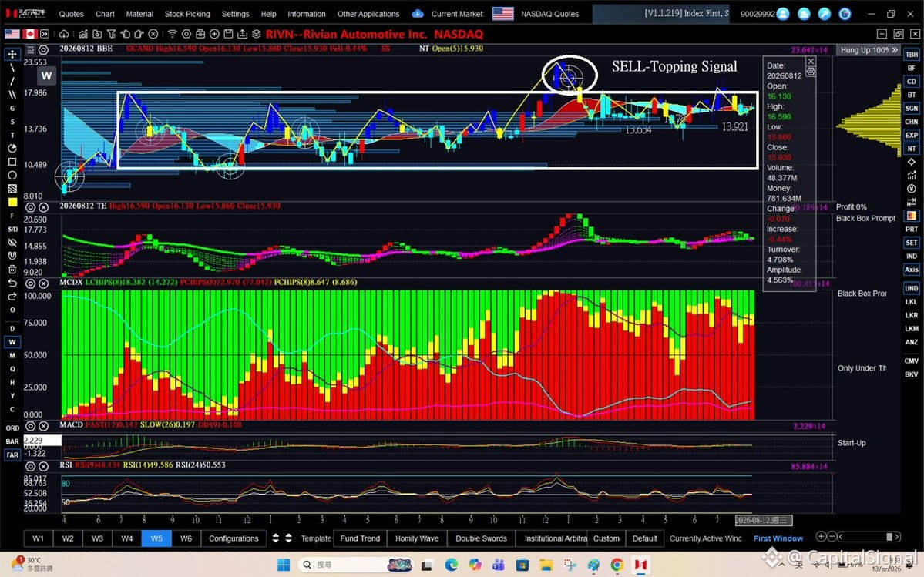Expand more markets double-chevron button
This screenshot has height=577, width=924.
click(45, 34)
